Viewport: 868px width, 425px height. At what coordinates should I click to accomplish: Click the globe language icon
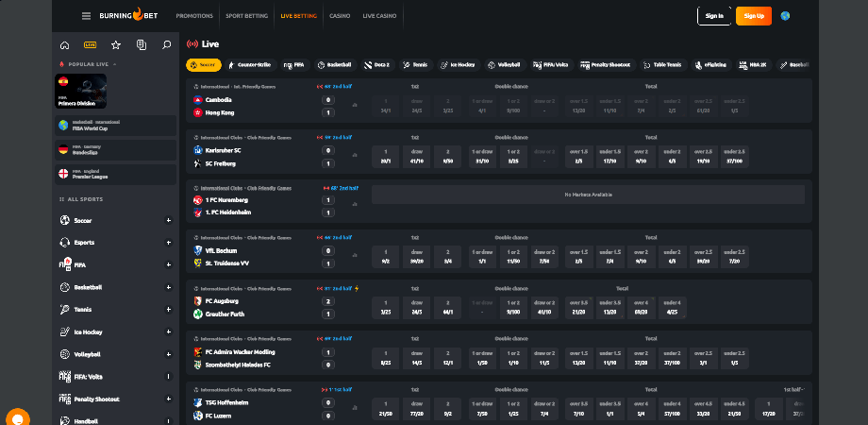785,16
